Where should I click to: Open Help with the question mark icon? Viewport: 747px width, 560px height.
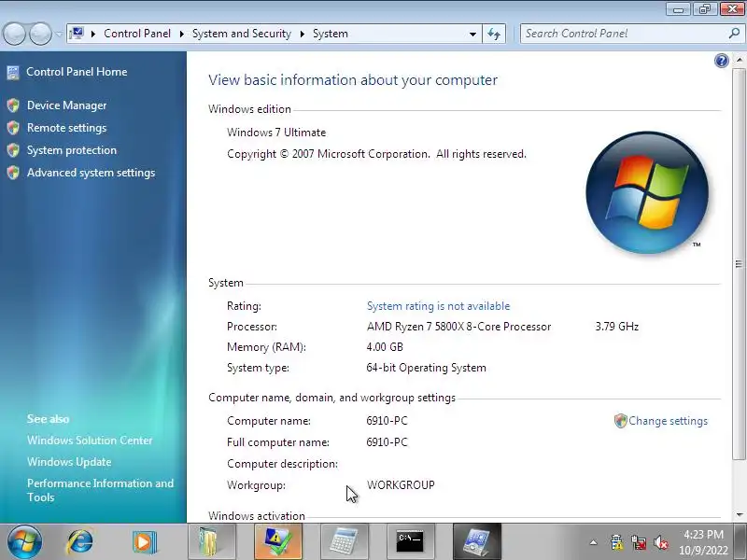721,61
